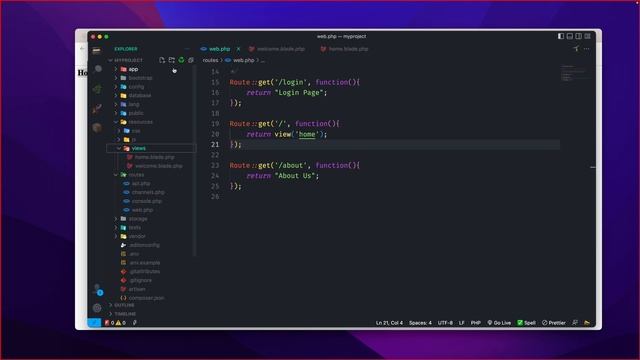The image size is (640, 360).
Task: Open the Search view in the activity bar
Action: point(98,69)
